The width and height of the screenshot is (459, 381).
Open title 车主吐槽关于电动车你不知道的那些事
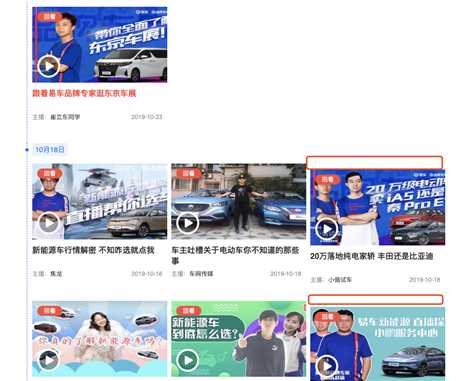point(235,255)
